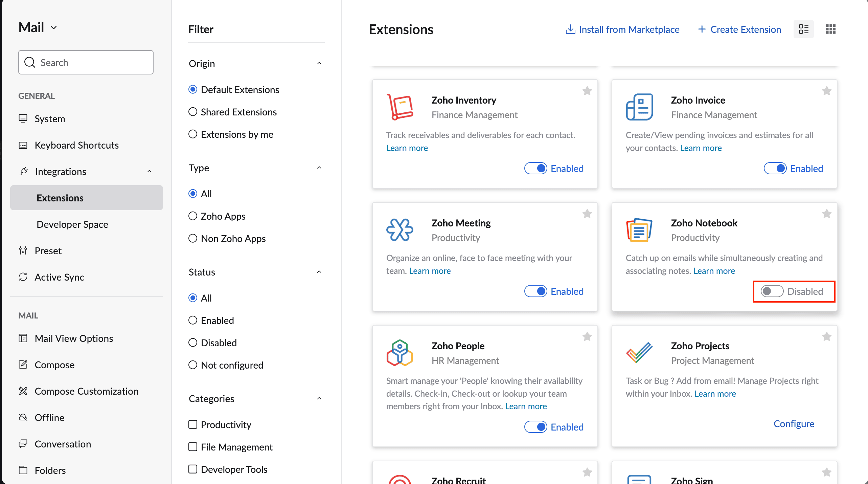
Task: Disable the Zoho Inventory extension toggle
Action: point(535,168)
